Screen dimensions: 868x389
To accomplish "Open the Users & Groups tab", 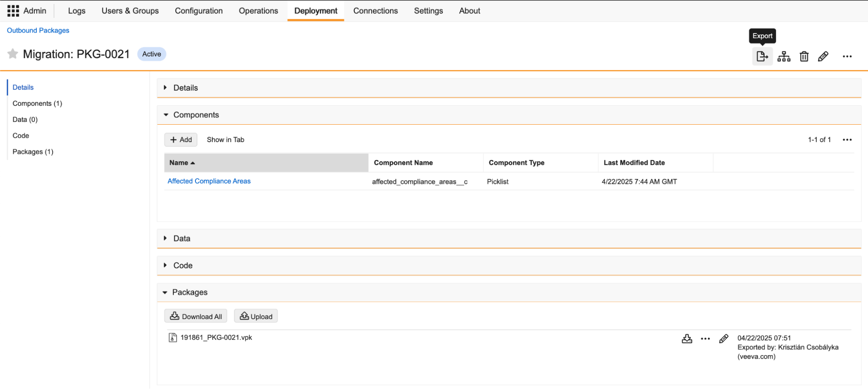I will (x=130, y=11).
